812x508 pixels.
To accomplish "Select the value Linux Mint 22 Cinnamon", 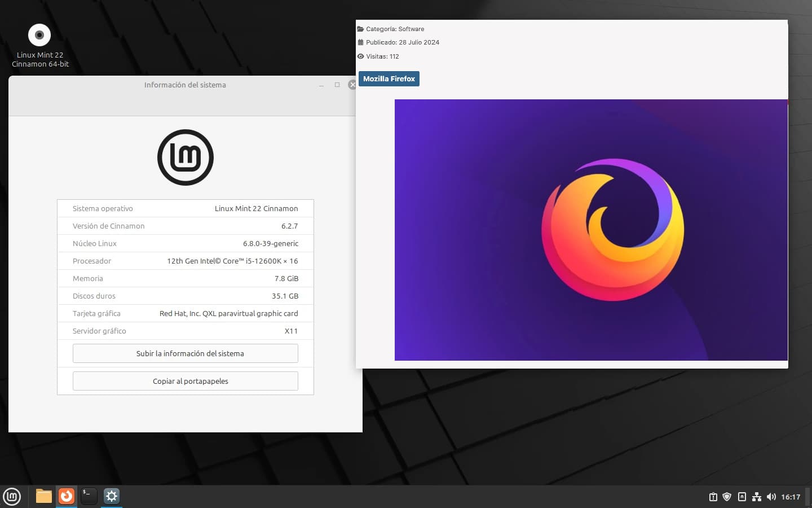I will point(256,209).
